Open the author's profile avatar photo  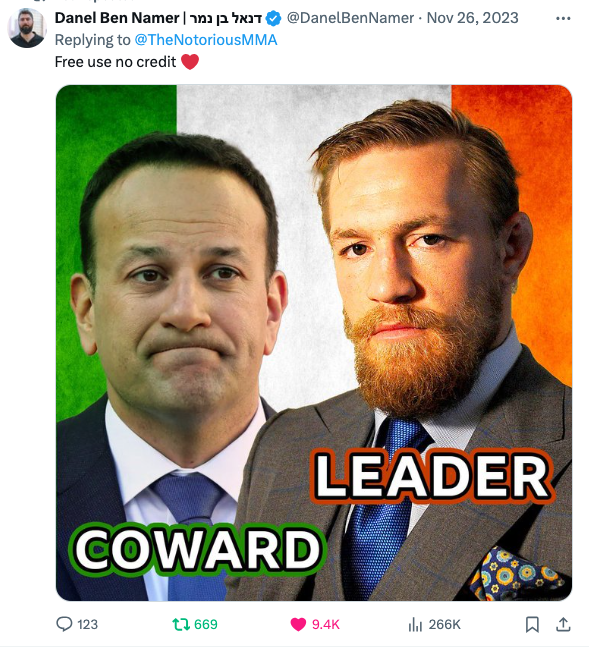[x=27, y=28]
